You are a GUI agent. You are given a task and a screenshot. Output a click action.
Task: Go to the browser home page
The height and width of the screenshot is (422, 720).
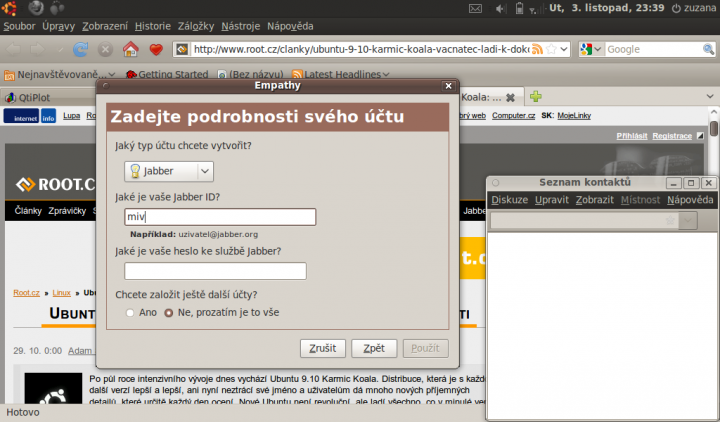(130, 49)
